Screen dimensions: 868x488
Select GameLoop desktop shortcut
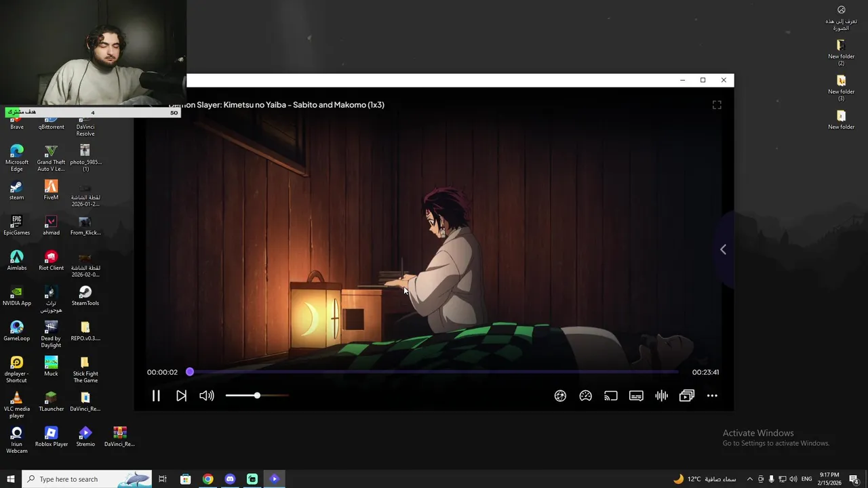tap(17, 331)
